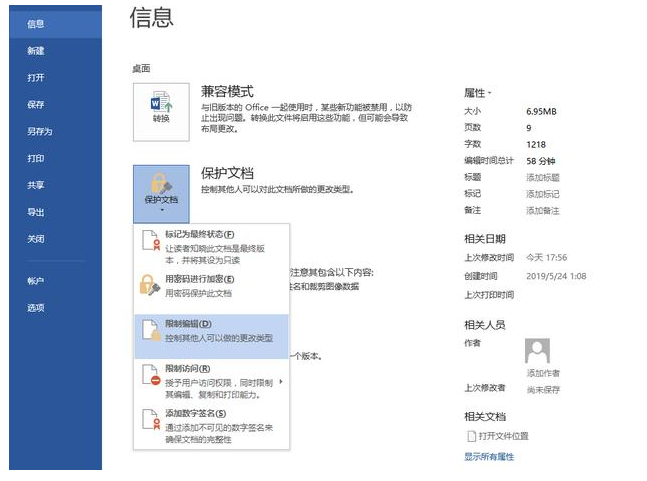Click the 保护文档 section heading
Screen dimensions: 647x481
click(227, 173)
